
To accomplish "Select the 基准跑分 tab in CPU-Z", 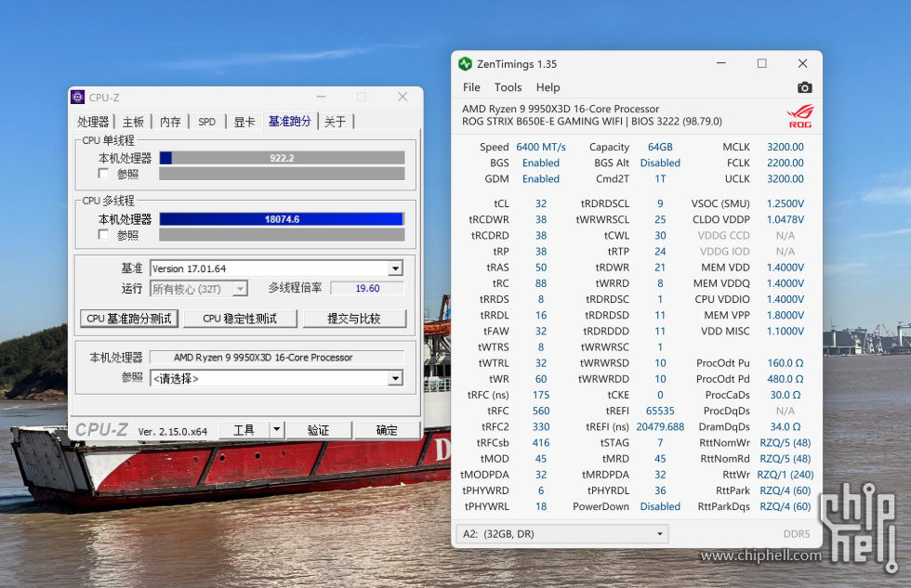I will tap(289, 122).
